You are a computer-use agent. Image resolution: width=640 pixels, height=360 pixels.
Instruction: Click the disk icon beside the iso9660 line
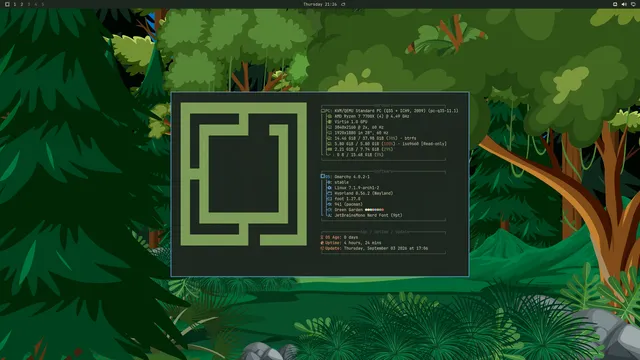click(329, 144)
